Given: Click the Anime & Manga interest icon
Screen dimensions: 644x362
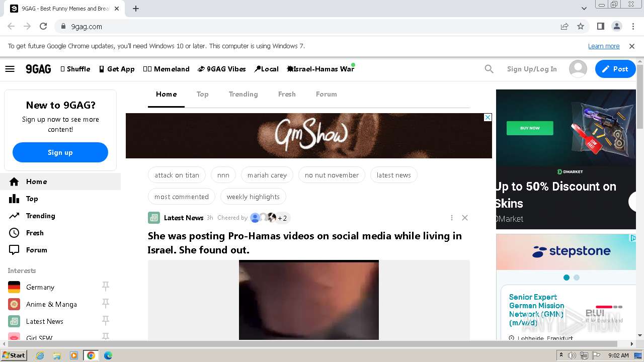Looking at the screenshot, I should pos(14,304).
